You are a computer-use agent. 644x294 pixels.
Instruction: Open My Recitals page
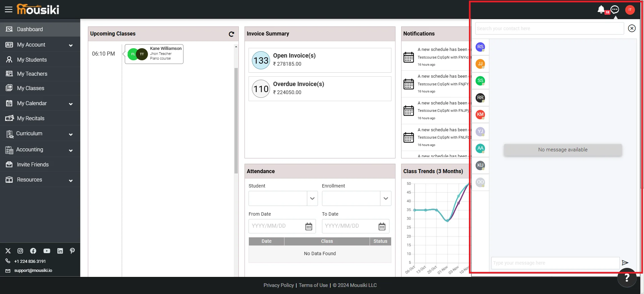(40, 119)
